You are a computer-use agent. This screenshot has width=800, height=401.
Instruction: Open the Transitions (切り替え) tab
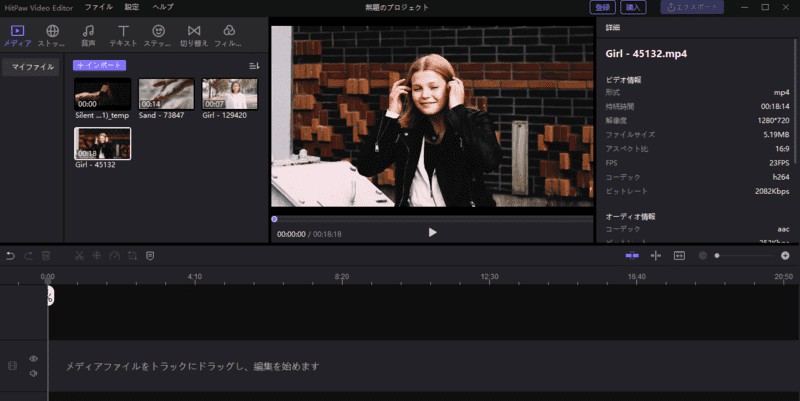click(x=194, y=36)
